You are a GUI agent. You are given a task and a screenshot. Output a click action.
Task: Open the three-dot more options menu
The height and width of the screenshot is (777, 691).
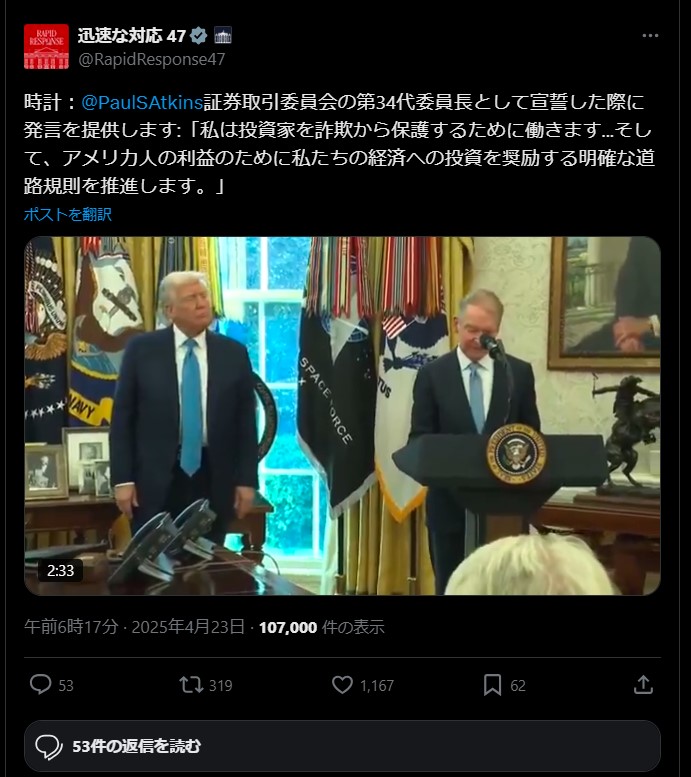650,36
